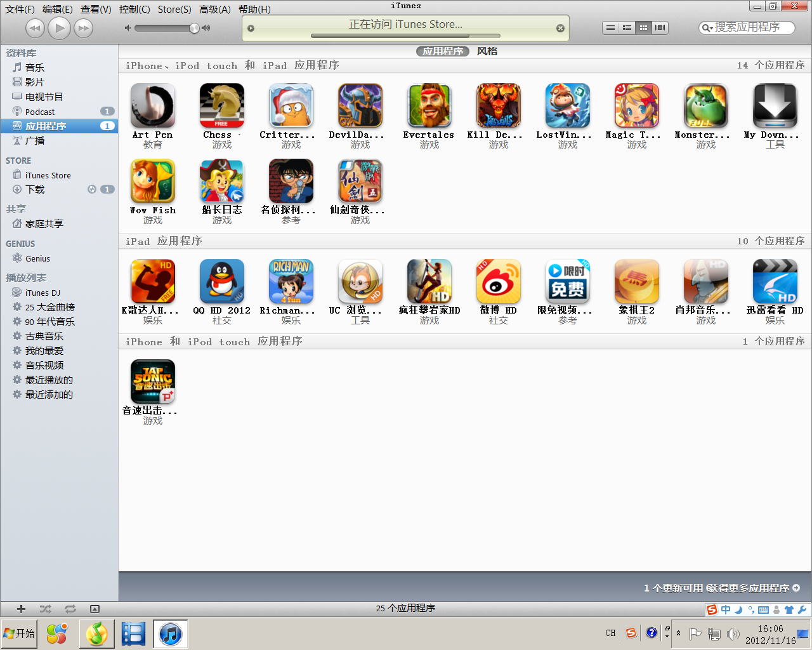This screenshot has height=650, width=812.
Task: Open the 编辑(E) menu
Action: point(58,9)
